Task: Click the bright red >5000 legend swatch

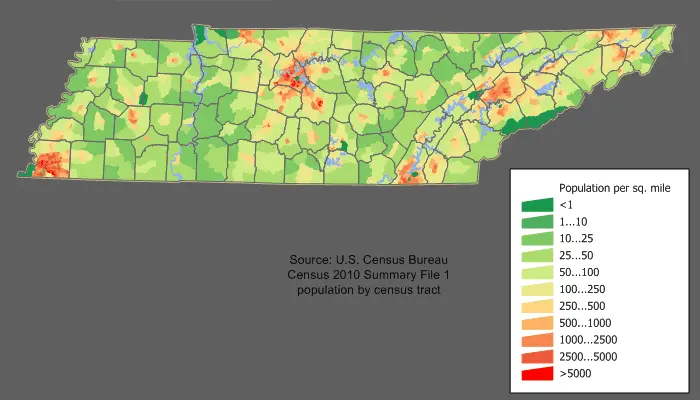Action: [537, 374]
